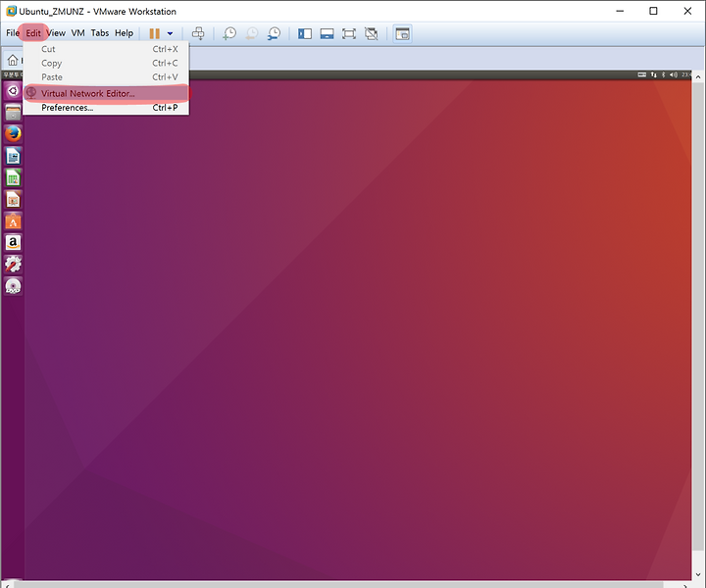Screen dimensions: 706x588
Task: Open LibreOffice Impress in the dock
Action: (x=13, y=199)
